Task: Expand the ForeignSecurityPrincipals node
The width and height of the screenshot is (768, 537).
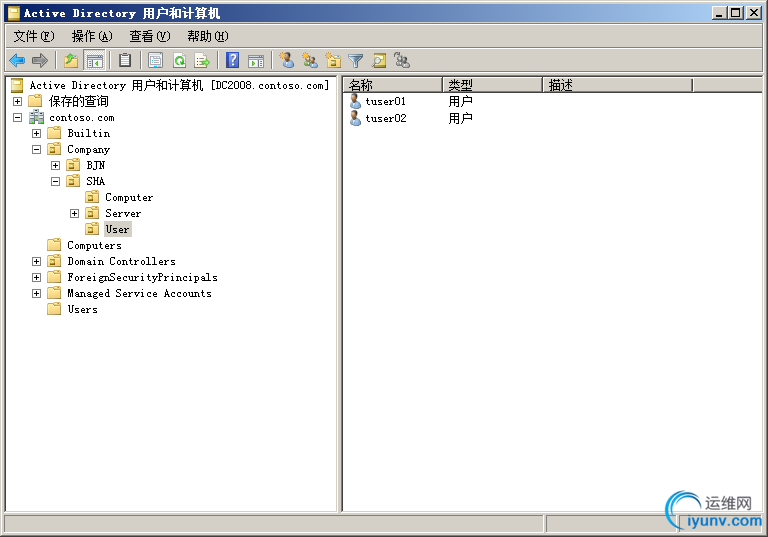Action: [x=36, y=277]
